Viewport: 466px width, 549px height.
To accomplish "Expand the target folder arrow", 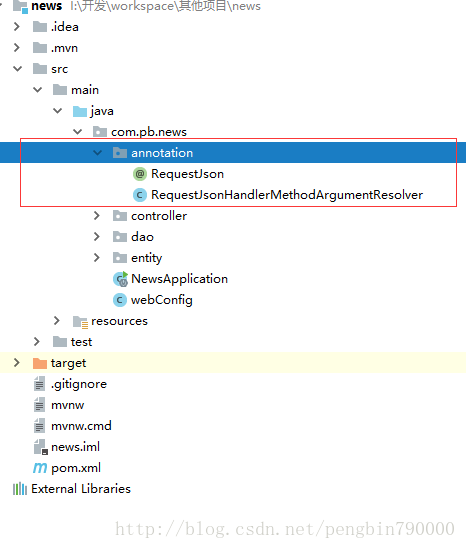I will [16, 363].
